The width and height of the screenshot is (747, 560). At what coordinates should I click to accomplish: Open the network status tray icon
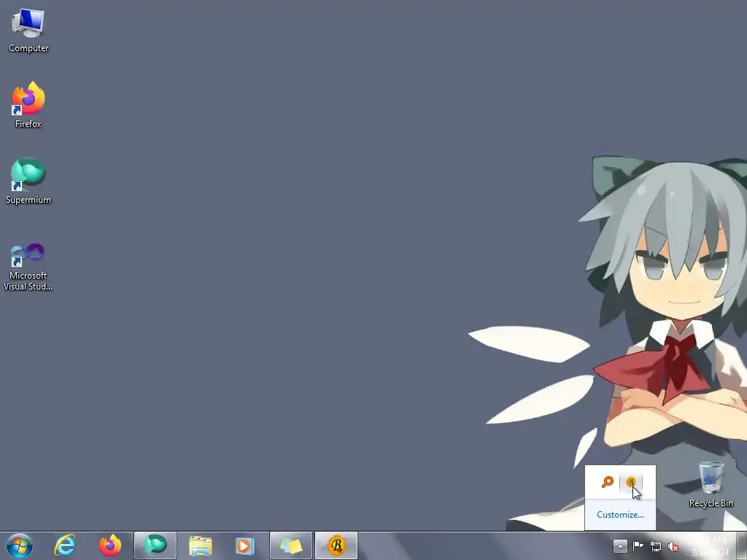click(656, 546)
